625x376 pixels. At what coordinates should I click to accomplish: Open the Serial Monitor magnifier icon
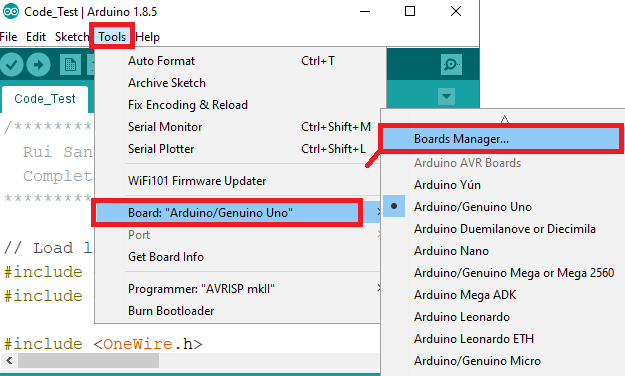pos(451,65)
